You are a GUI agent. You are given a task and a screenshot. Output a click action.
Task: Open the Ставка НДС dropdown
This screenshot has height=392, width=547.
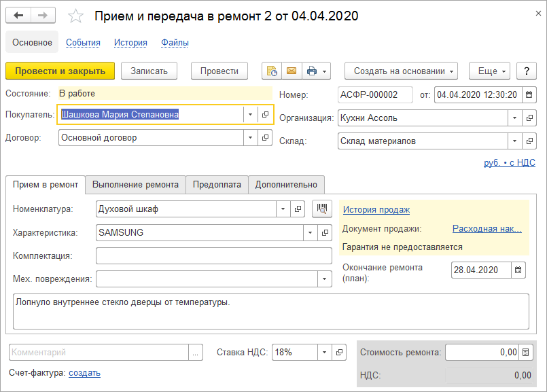[324, 353]
